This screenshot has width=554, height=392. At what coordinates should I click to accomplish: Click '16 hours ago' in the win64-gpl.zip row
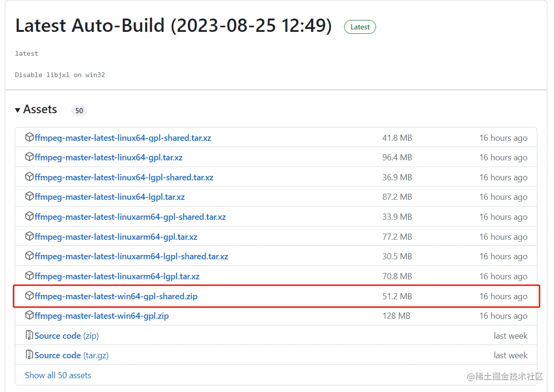tap(503, 316)
